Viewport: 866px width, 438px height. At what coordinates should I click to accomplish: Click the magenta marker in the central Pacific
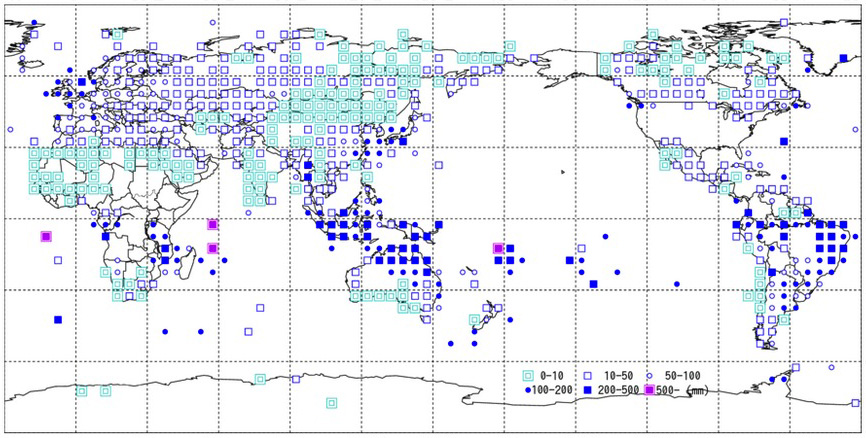498,248
